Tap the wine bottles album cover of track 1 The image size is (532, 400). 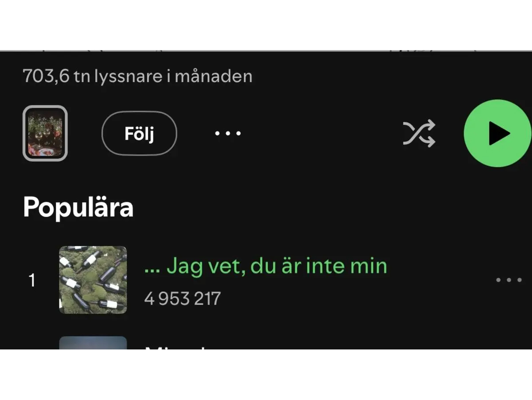[93, 280]
